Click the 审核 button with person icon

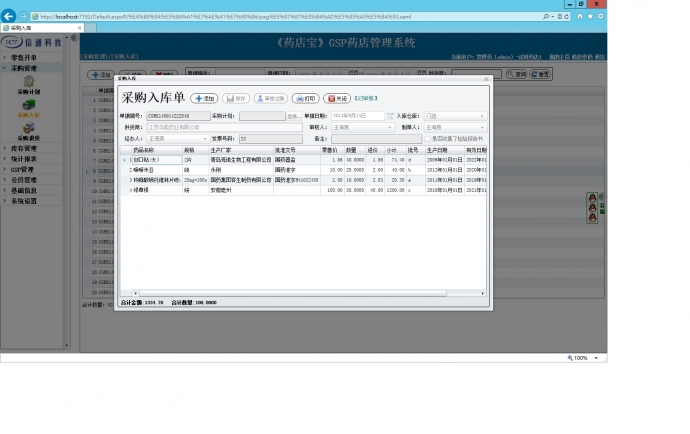pyautogui.click(x=271, y=99)
